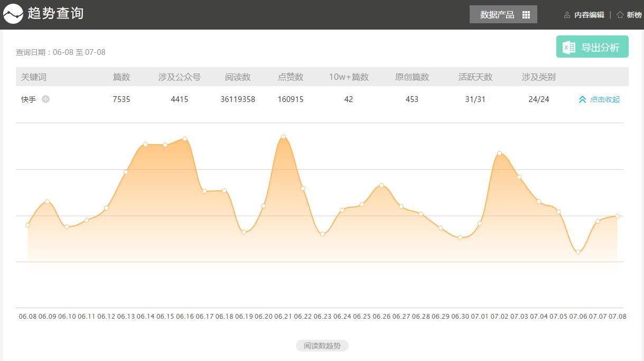
Task: Toggle the 阅读数趋势 chart legend
Action: pos(322,346)
